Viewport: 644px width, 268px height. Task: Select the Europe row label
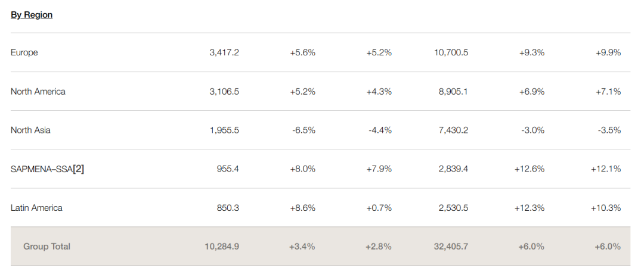pos(24,52)
